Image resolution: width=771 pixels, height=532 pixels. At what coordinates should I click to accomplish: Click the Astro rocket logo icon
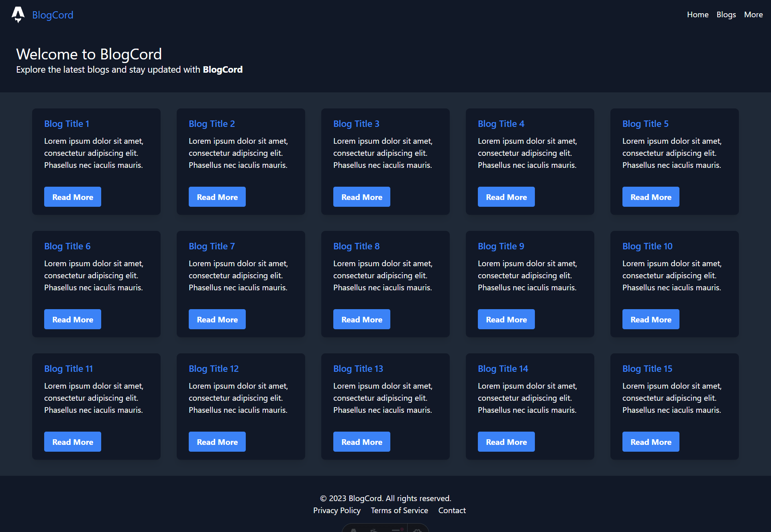click(x=18, y=14)
